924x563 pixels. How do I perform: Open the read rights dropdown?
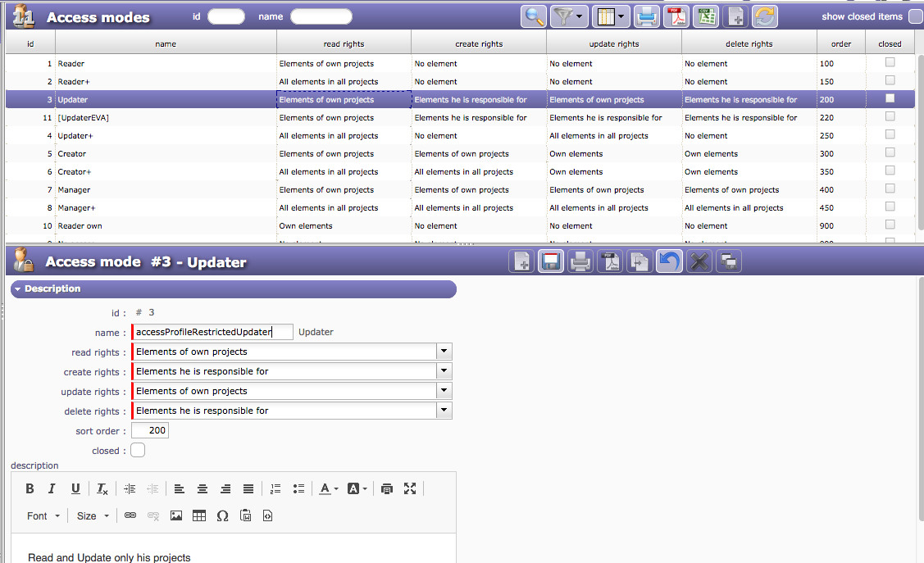coord(444,352)
